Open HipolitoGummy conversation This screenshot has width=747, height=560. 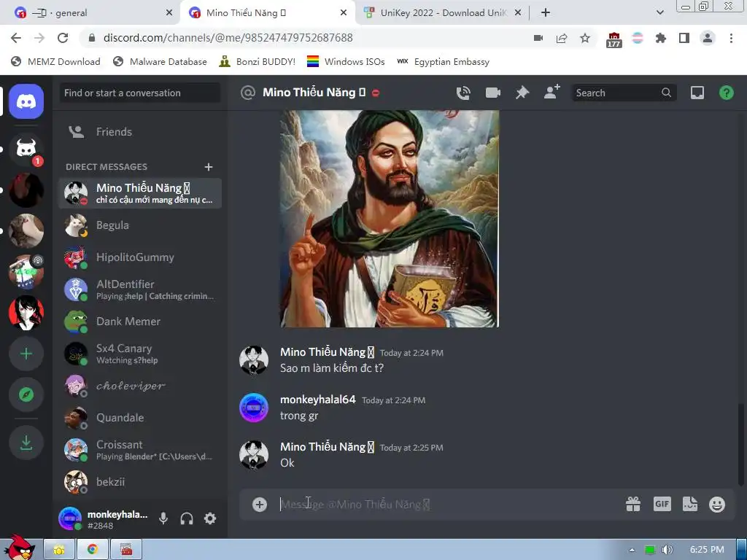(x=140, y=257)
